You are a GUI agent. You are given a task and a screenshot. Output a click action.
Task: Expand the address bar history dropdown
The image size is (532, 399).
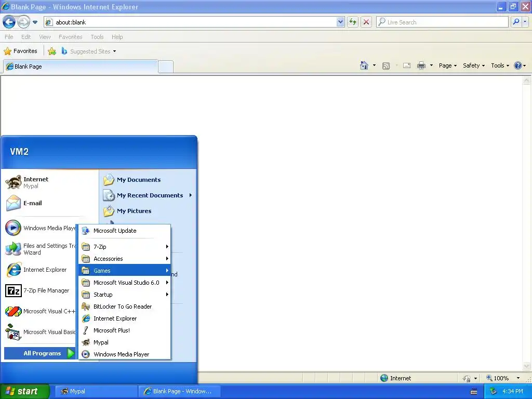point(340,22)
